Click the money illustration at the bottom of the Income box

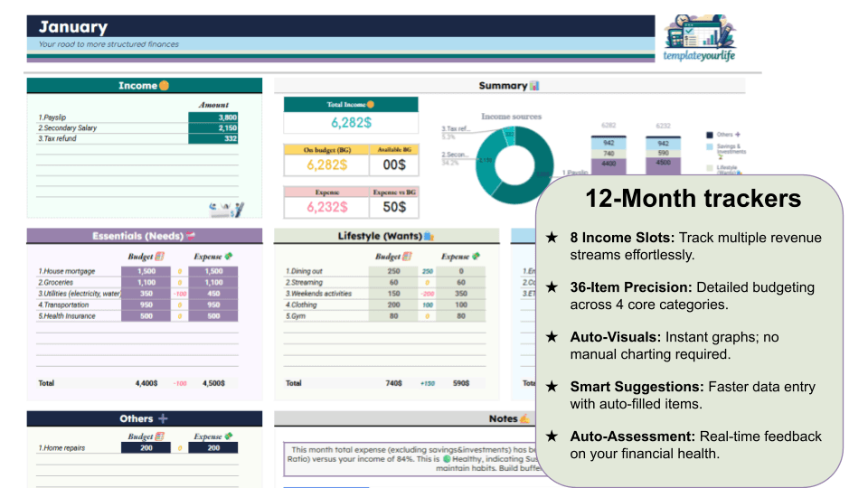(x=226, y=209)
